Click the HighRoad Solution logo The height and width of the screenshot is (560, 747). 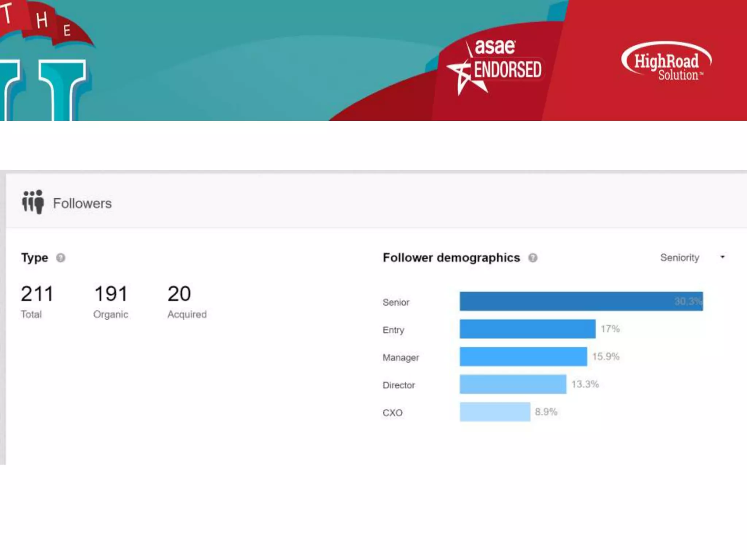pos(666,61)
